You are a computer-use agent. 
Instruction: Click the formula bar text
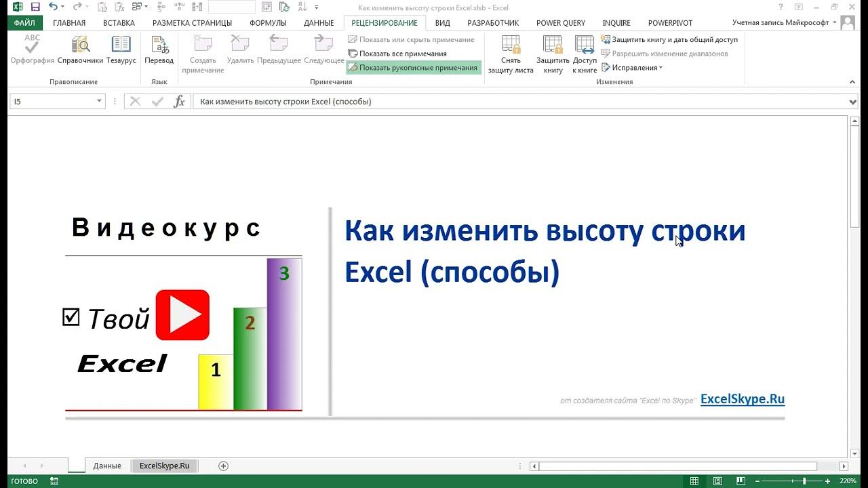(285, 102)
